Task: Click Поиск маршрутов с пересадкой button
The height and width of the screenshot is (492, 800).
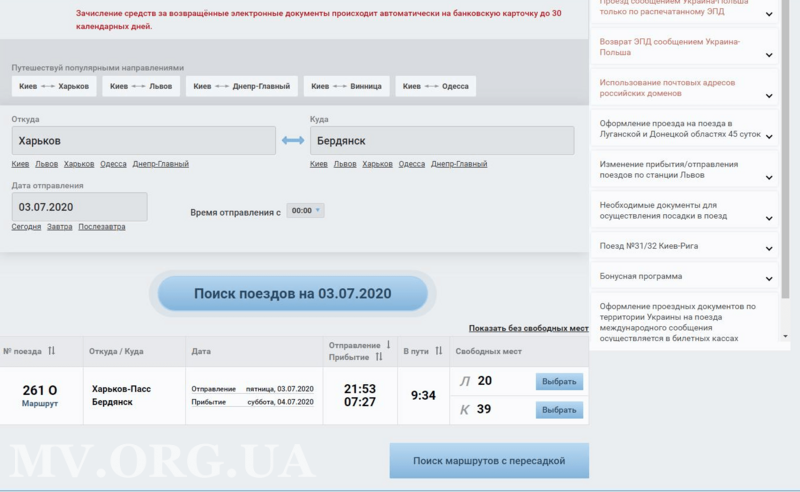Action: coord(489,461)
